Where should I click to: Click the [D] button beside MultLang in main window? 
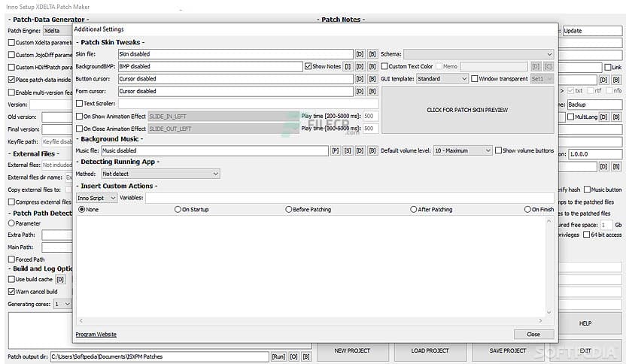click(x=603, y=117)
